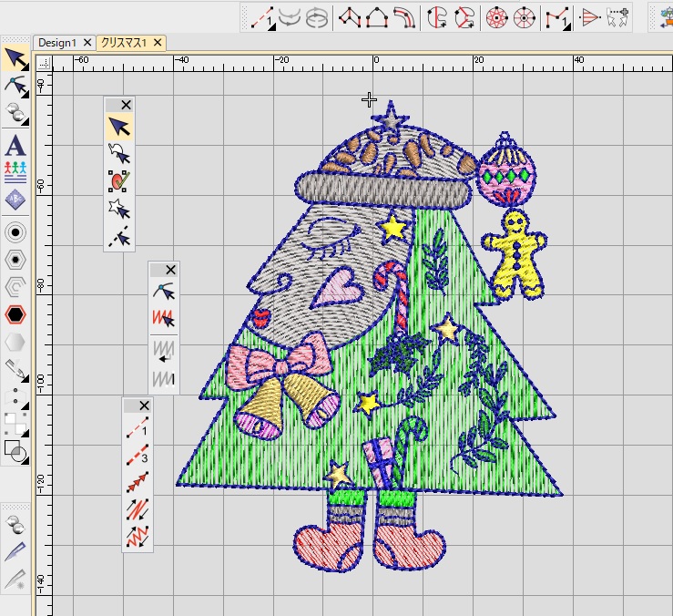Select the arrowhead motif run stitch
Image resolution: width=673 pixels, height=616 pixels.
tap(138, 482)
